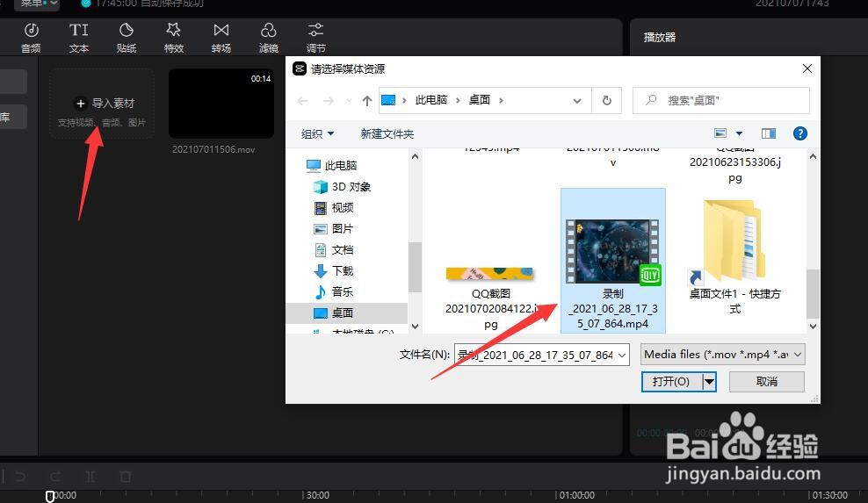Image resolution: width=868 pixels, height=503 pixels.
Task: Expand the address bar history dropdown
Action: click(x=577, y=101)
